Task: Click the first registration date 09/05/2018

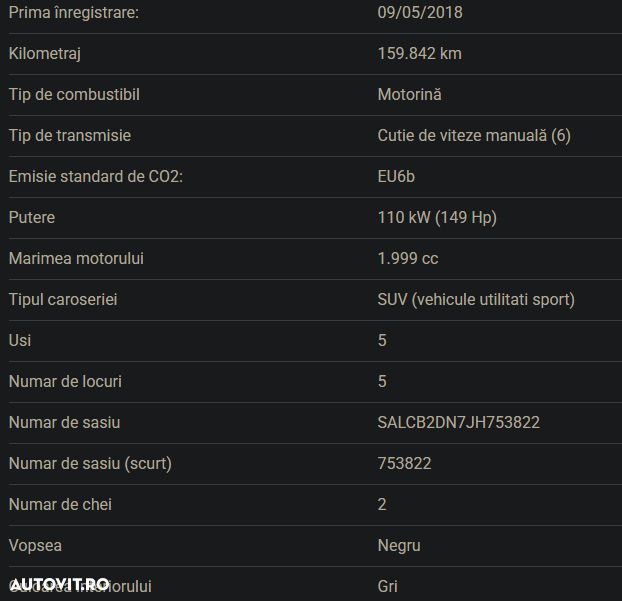Action: coord(420,13)
